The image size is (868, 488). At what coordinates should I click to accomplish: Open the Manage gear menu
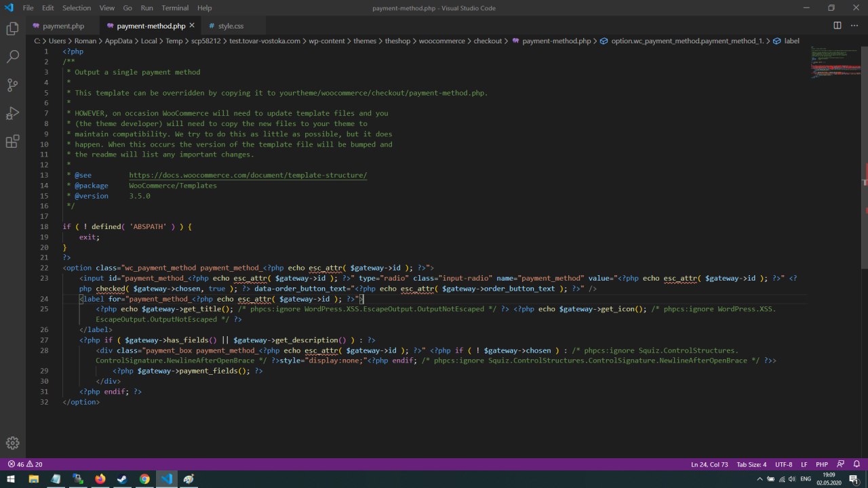point(12,443)
